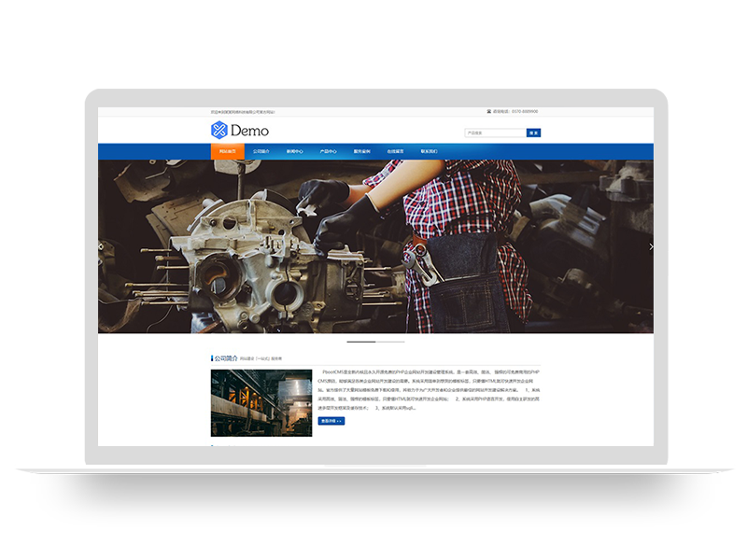Open the 网站首页 home tab

tap(228, 151)
